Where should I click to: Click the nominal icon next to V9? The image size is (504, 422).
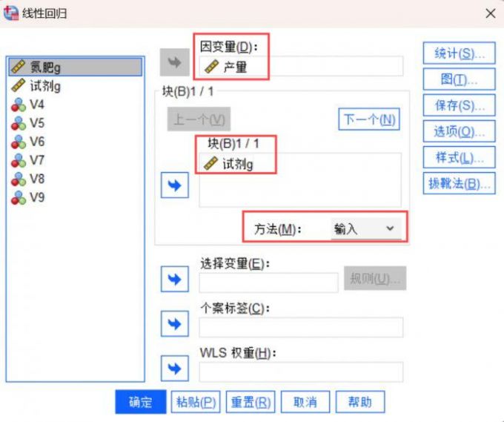19,197
